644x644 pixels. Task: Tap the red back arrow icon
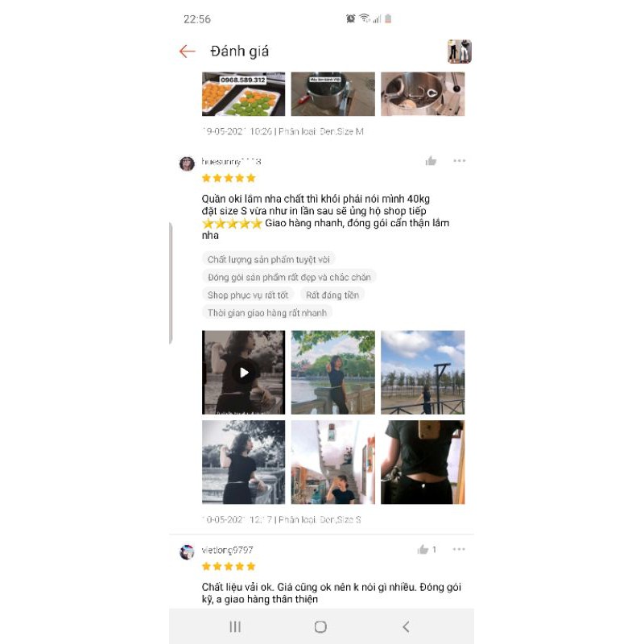click(x=188, y=52)
